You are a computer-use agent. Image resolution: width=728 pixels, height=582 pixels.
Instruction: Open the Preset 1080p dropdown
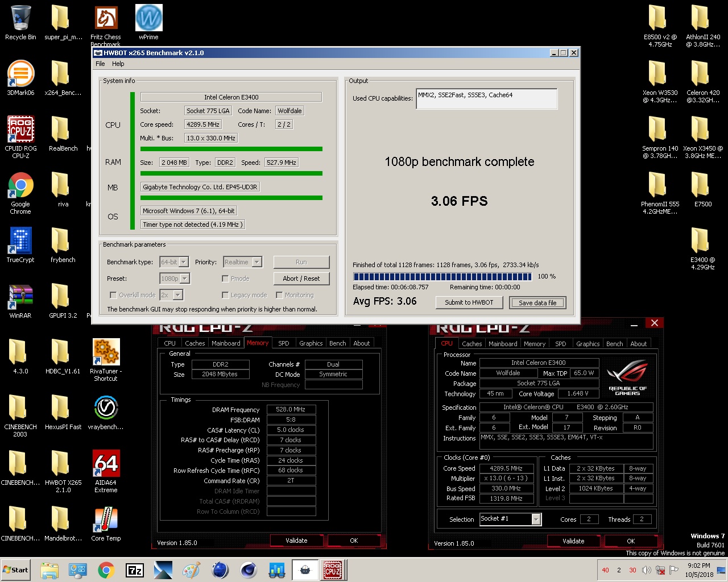pos(184,278)
